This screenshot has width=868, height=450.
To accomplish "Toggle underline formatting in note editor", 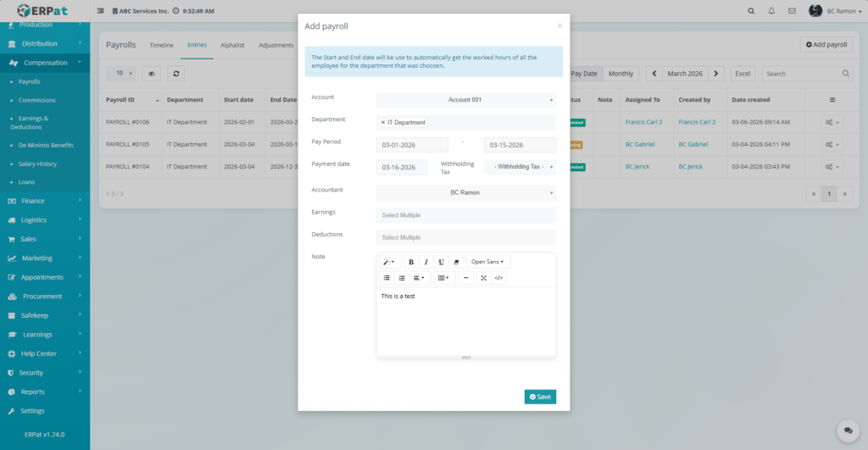I will click(441, 262).
